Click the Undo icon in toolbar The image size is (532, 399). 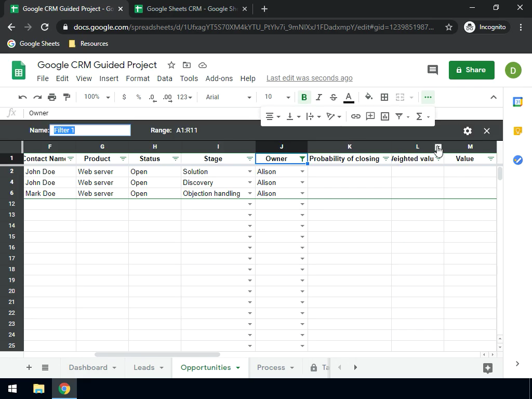point(22,97)
